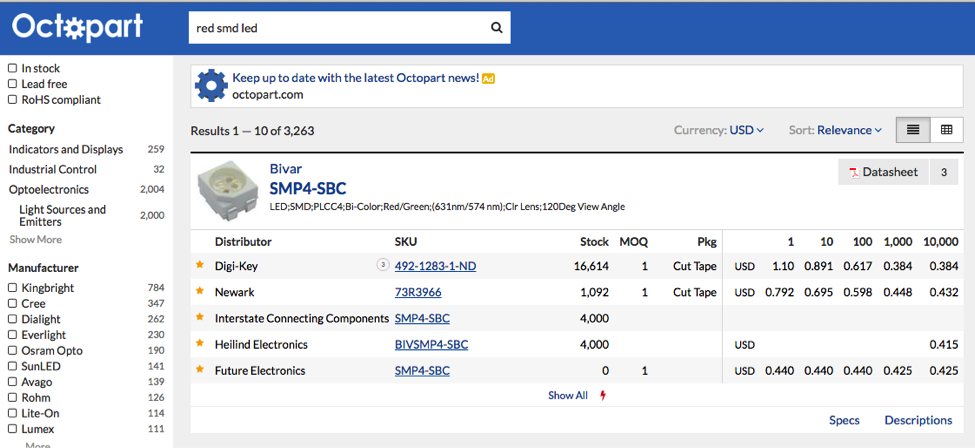The image size is (975, 448).
Task: Open the SMP4-SBC LED thumbnail image
Action: coord(228,189)
